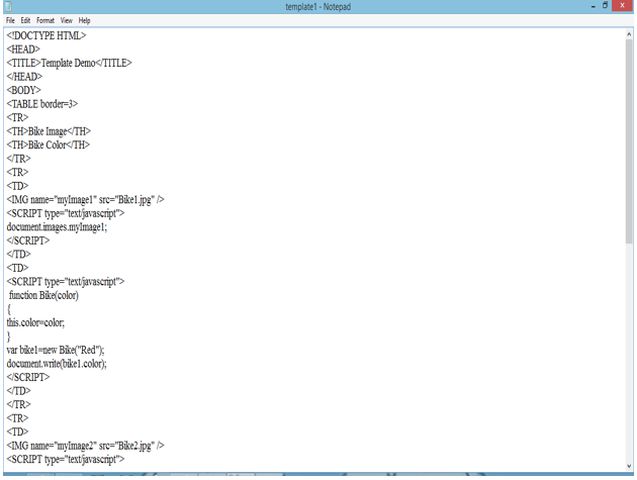Click the Notepad icon in title bar

[8, 6]
